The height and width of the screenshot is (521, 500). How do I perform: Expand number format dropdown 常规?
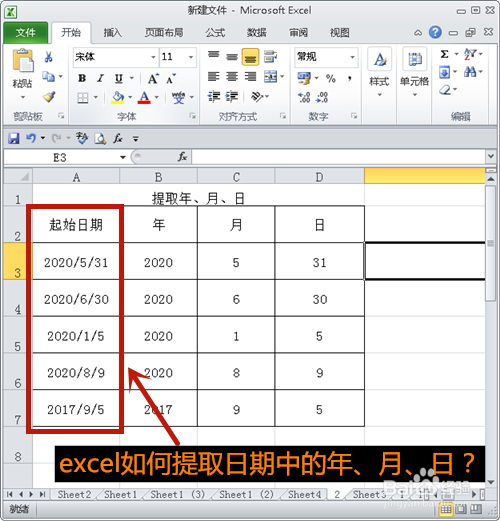click(352, 57)
